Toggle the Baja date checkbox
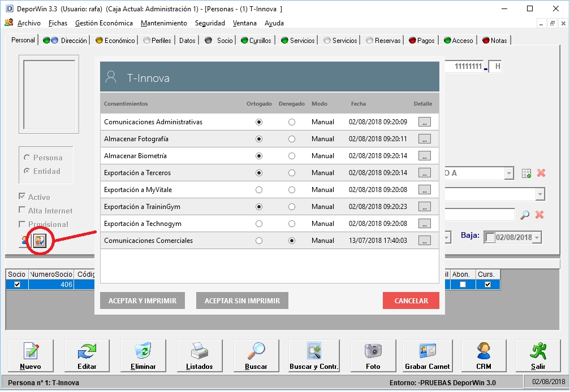Viewport: 570px width, 392px height. [490, 237]
